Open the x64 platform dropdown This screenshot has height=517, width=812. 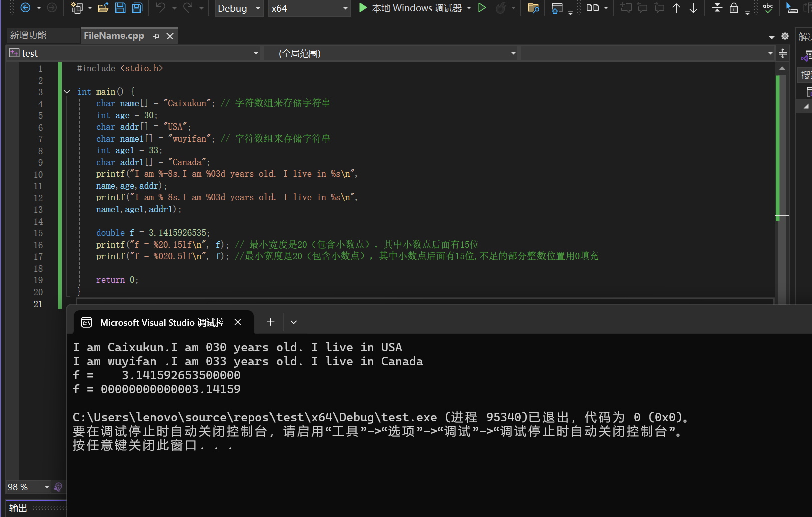click(x=309, y=8)
